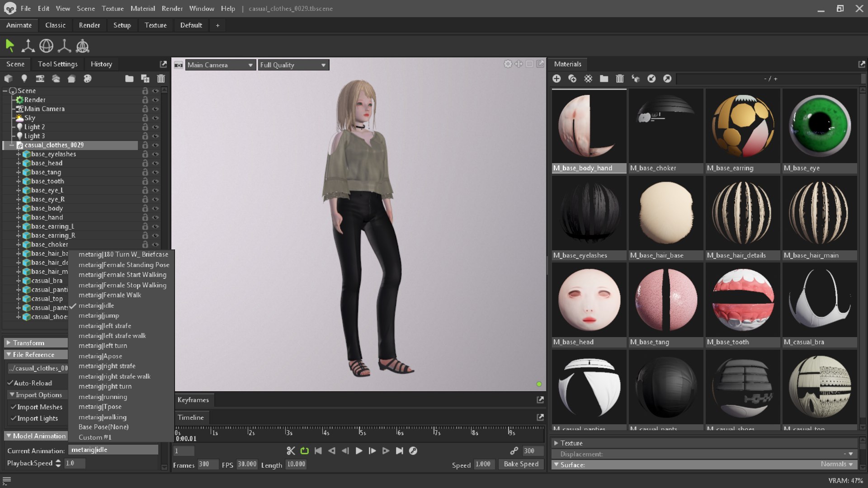This screenshot has height=488, width=868.
Task: Hide the base_head object via eye icon
Action: click(156, 163)
